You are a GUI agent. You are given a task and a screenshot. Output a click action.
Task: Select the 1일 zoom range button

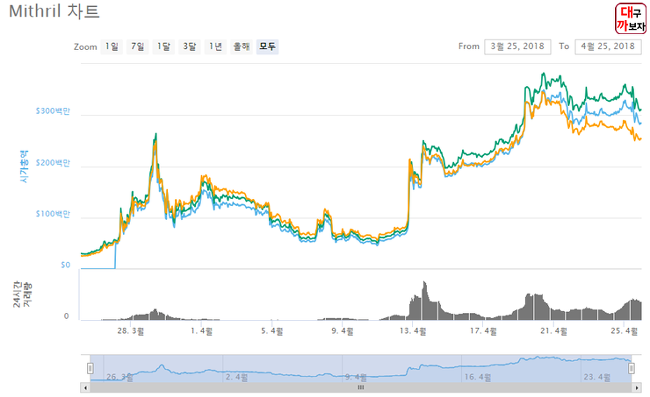point(112,47)
